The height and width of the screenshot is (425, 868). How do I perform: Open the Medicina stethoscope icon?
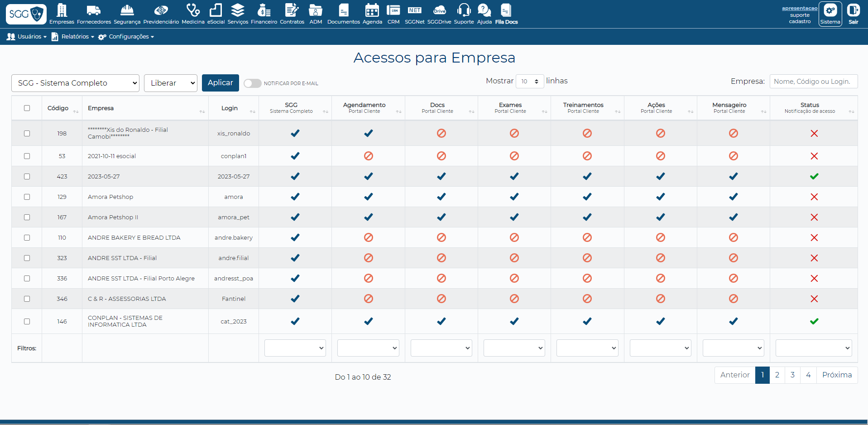click(193, 10)
